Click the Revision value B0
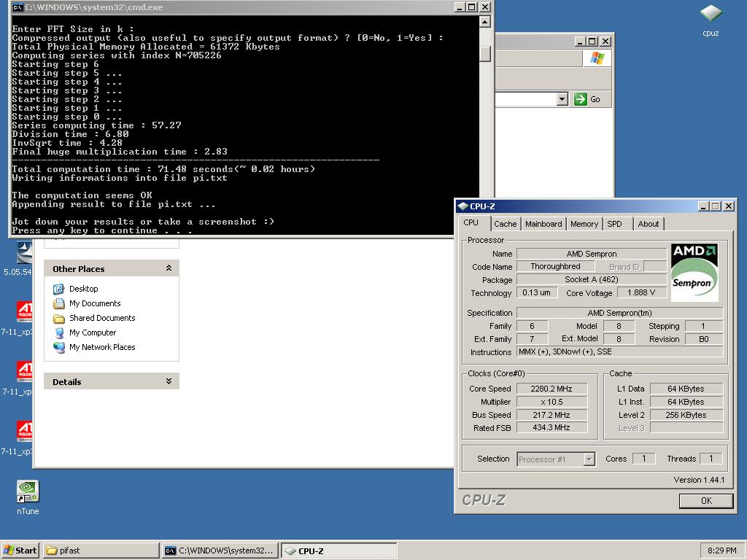 pyautogui.click(x=704, y=339)
